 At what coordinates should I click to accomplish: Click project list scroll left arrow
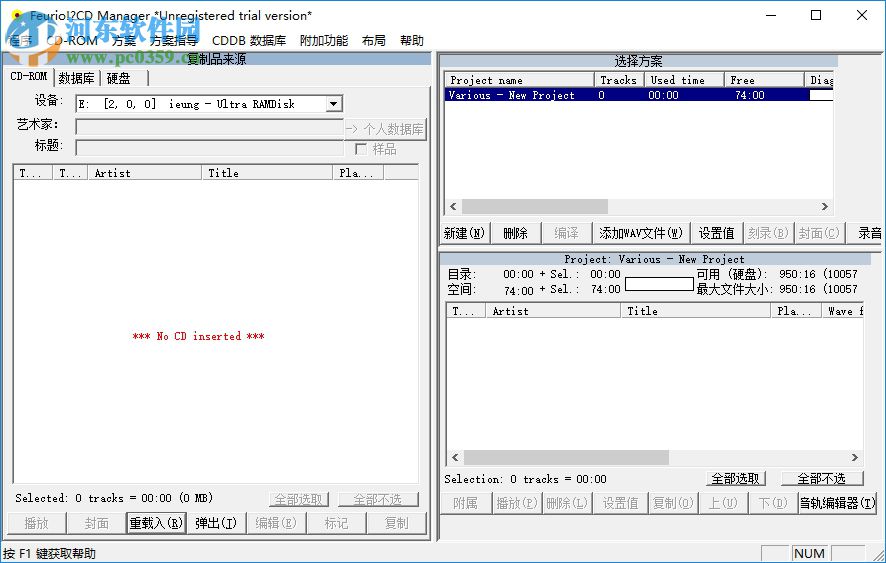pos(453,206)
